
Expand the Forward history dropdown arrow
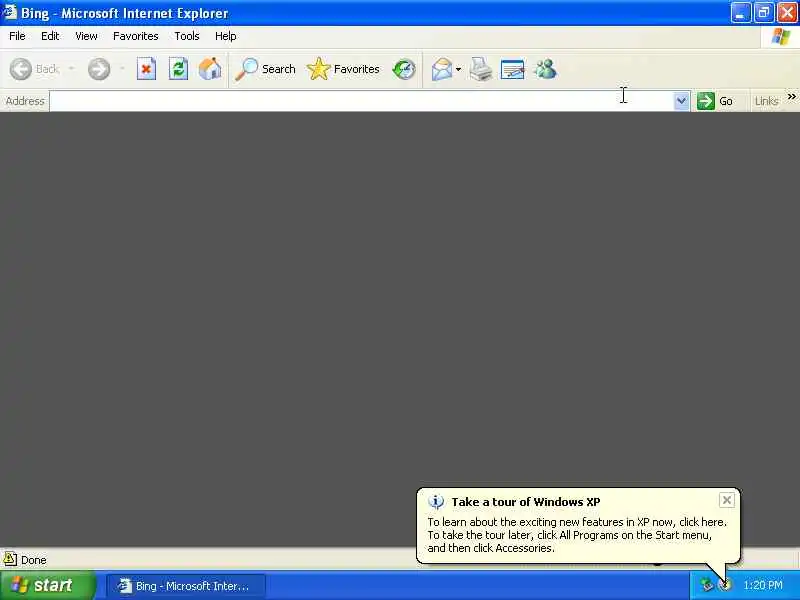(122, 69)
